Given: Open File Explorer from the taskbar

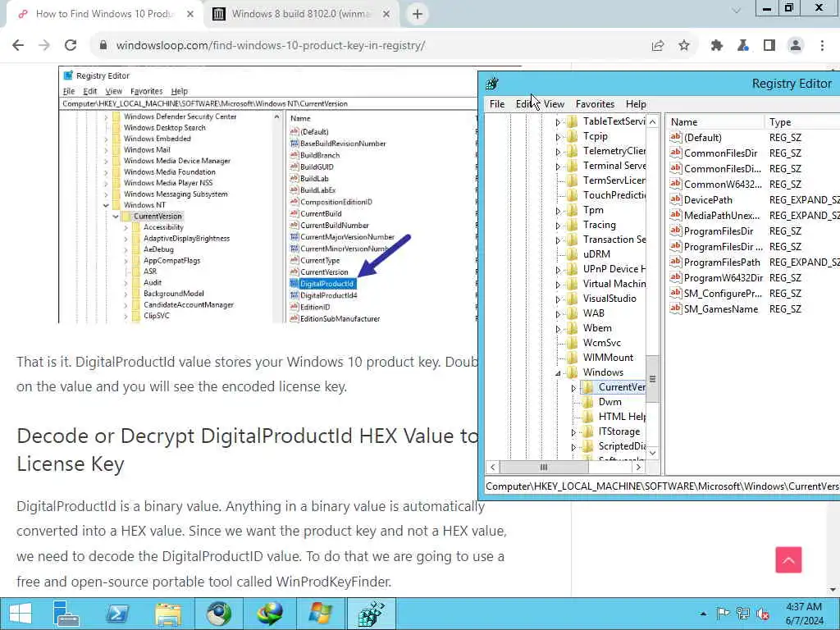Looking at the screenshot, I should pos(167,614).
